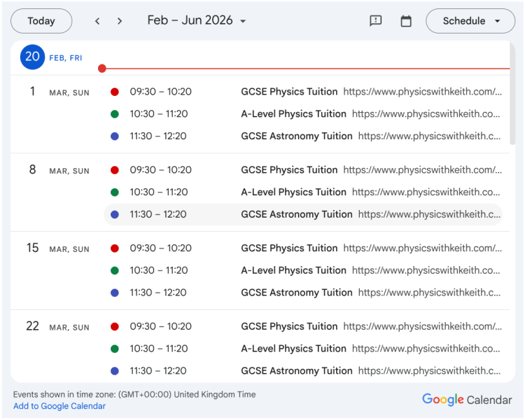
Task: Go to previous period with left chevron
Action: (97, 21)
